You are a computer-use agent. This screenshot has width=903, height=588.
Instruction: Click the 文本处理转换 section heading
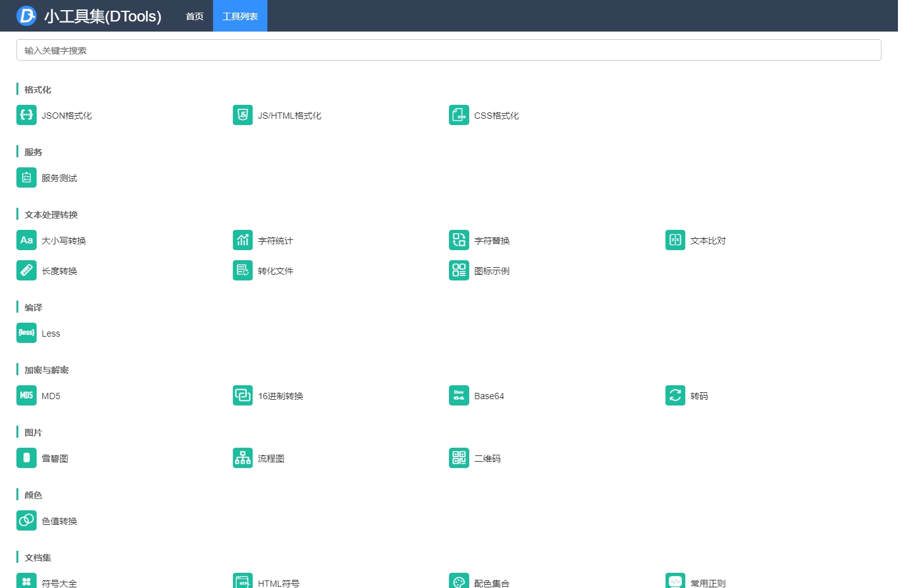coord(51,215)
